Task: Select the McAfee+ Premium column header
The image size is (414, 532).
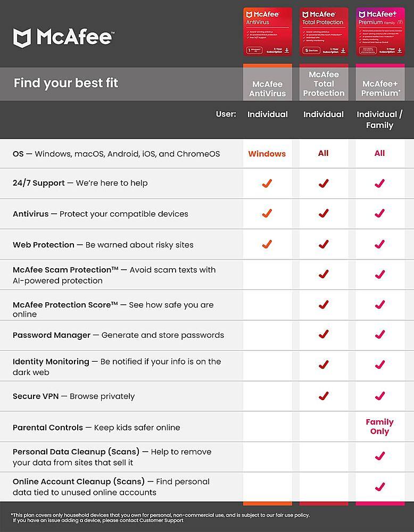Action: click(x=380, y=88)
